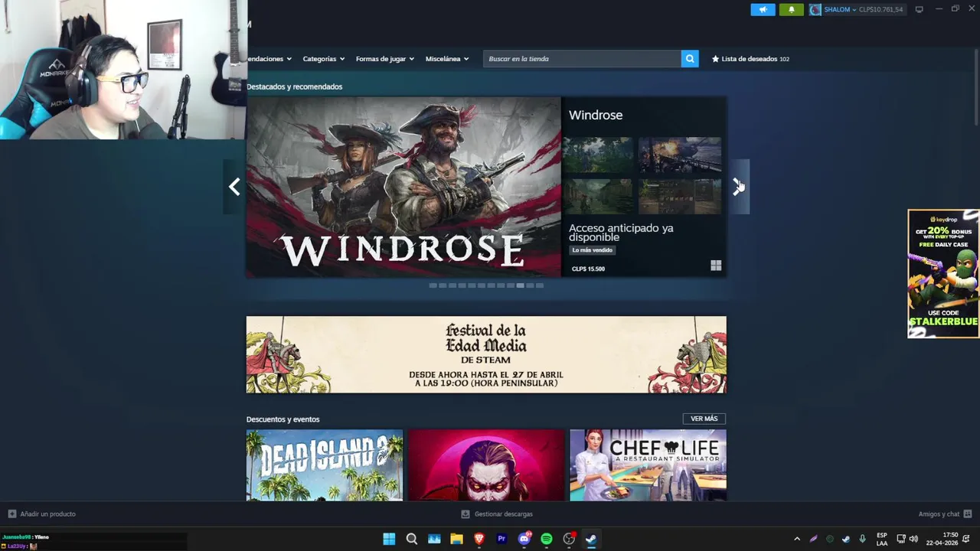Image resolution: width=980 pixels, height=551 pixels.
Task: Select the first carousel page dot
Action: [433, 285]
